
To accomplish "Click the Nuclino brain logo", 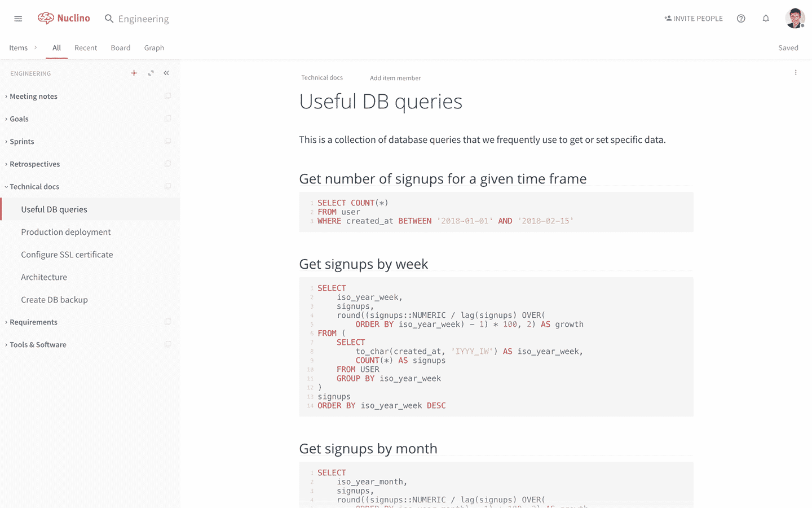I will [x=46, y=18].
